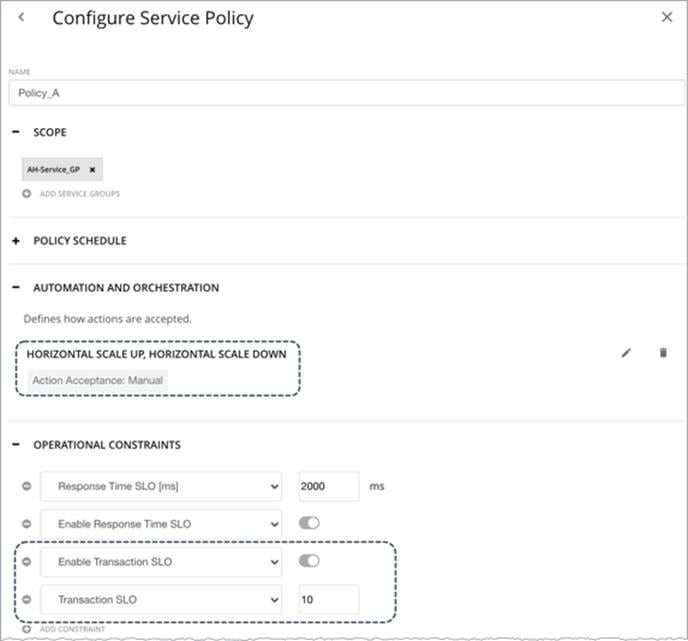The image size is (688, 641).
Task: Collapse the Scope section
Action: [x=16, y=132]
